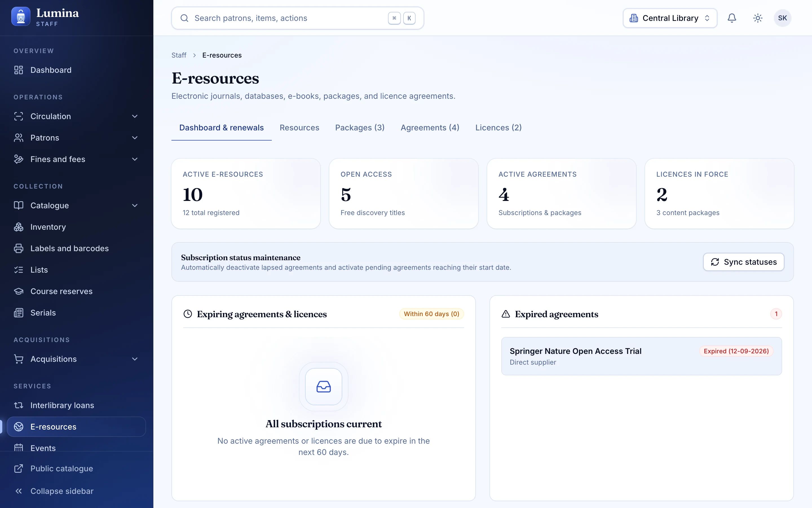Click the empty inbox tray icon
812x508 pixels.
click(x=323, y=387)
